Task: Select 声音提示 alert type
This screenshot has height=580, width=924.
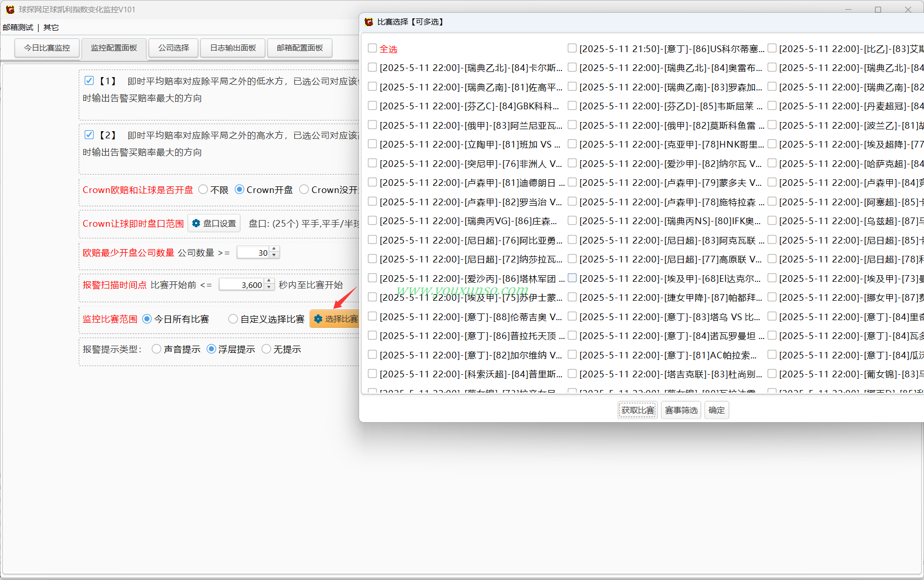Action: click(x=156, y=349)
